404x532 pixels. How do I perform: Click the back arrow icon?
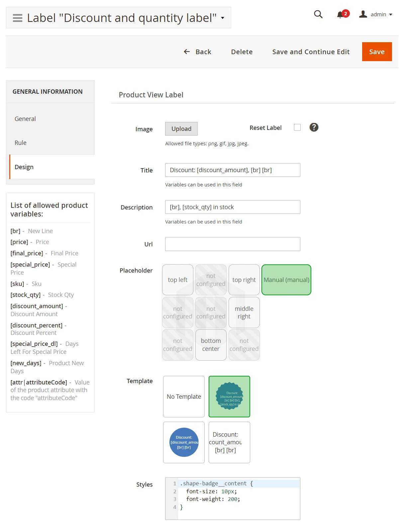(x=187, y=52)
